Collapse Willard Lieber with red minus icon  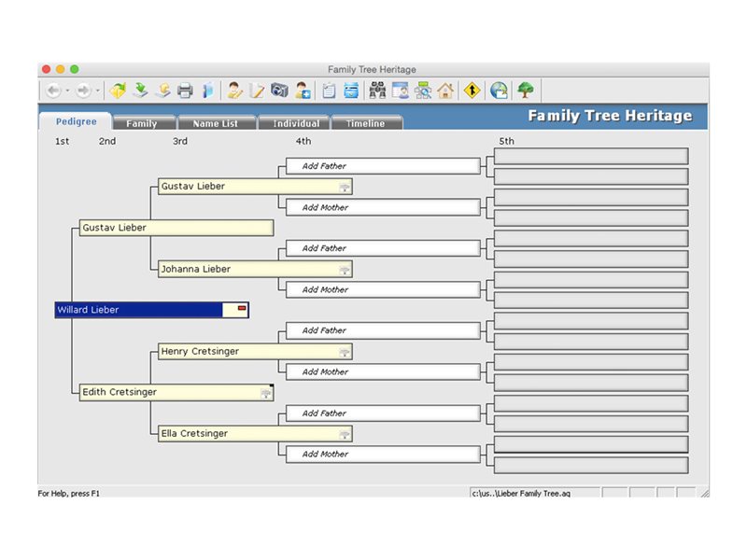point(241,309)
